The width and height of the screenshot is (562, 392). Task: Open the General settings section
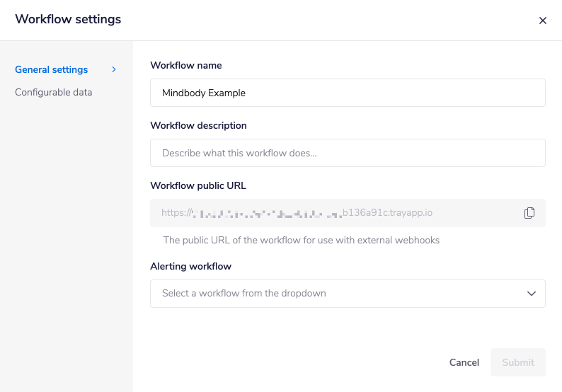click(52, 69)
